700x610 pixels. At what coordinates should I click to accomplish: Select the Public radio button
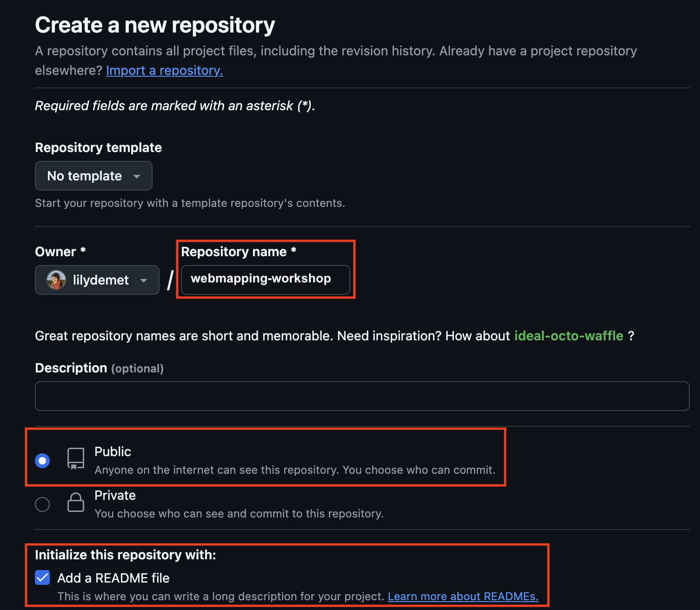[42, 460]
